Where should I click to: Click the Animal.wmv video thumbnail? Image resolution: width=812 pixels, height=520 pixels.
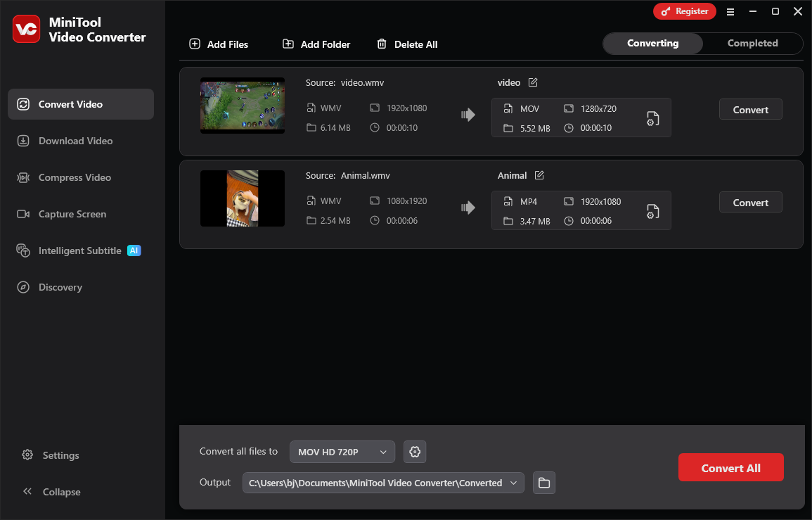coord(242,198)
